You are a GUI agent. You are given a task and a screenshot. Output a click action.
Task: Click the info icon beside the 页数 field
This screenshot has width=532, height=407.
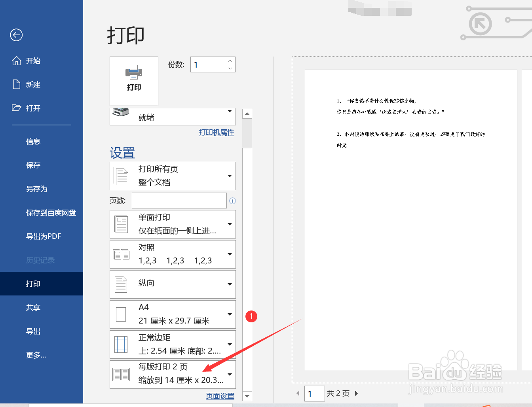(x=233, y=201)
